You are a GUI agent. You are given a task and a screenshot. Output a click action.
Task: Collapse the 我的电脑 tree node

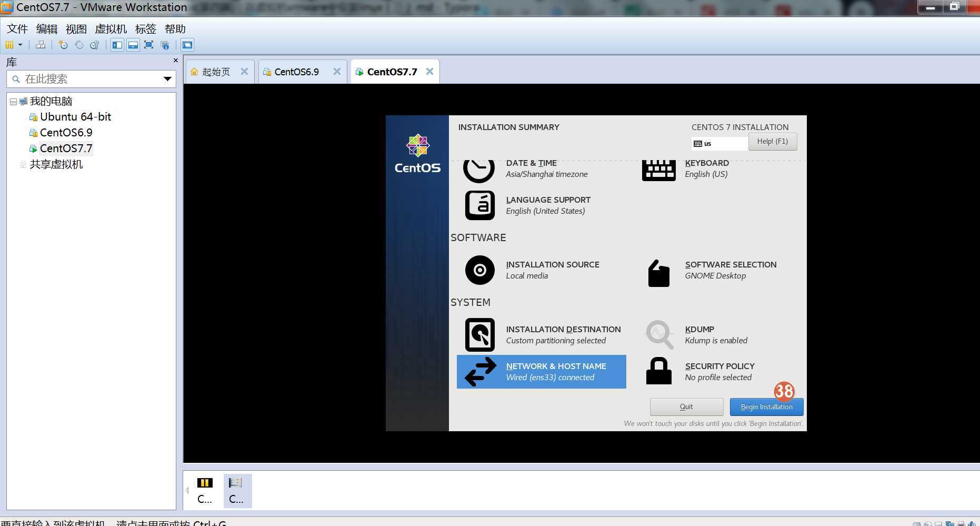coord(13,101)
